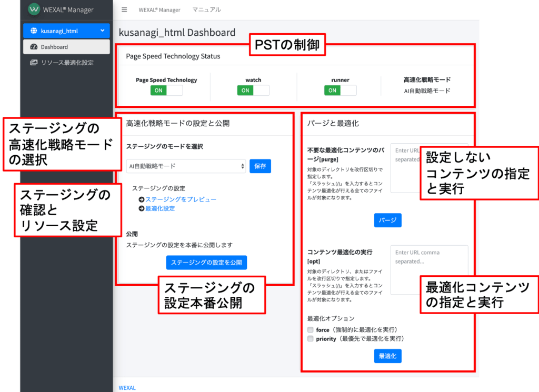Click the リソース最適化設定 images icon
The width and height of the screenshot is (539, 392).
pos(34,63)
